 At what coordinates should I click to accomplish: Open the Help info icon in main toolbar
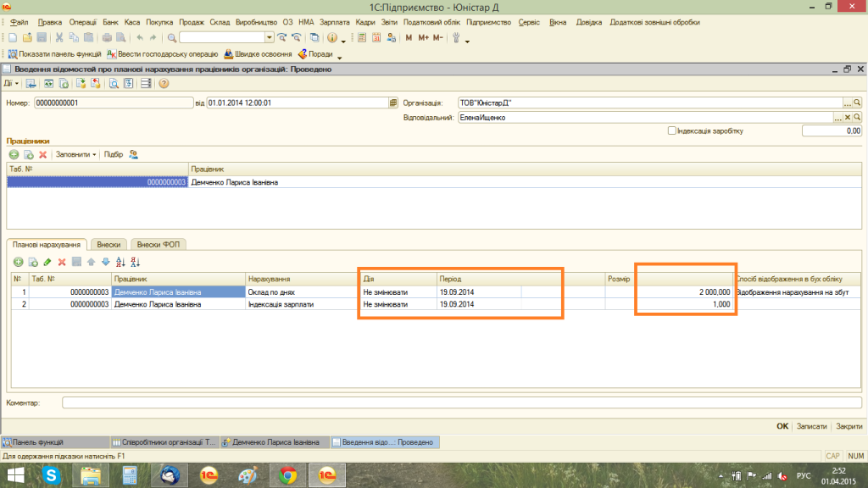click(x=332, y=37)
